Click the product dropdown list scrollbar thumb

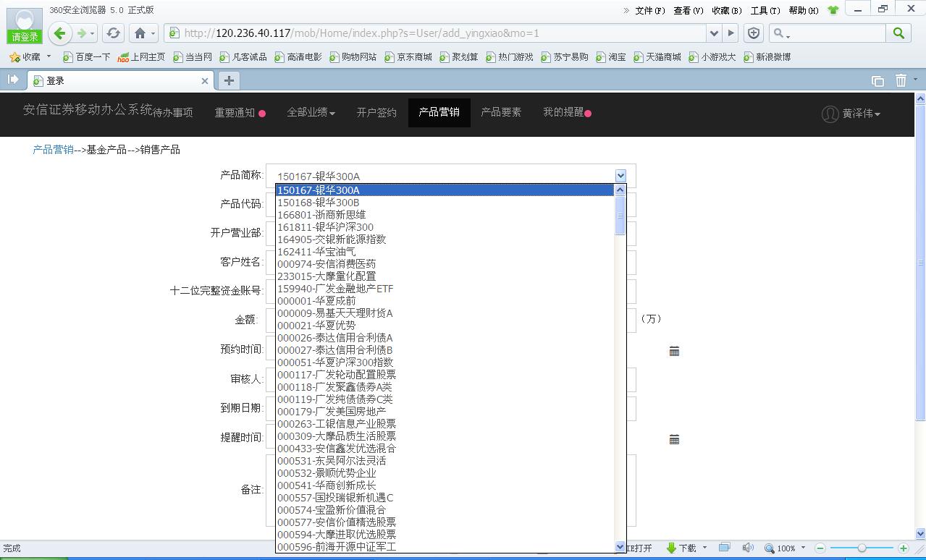tap(620, 216)
